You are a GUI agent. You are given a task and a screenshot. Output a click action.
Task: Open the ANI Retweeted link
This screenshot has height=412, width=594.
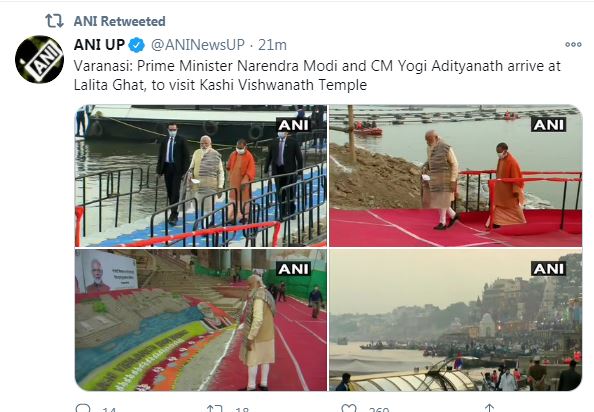(119, 21)
